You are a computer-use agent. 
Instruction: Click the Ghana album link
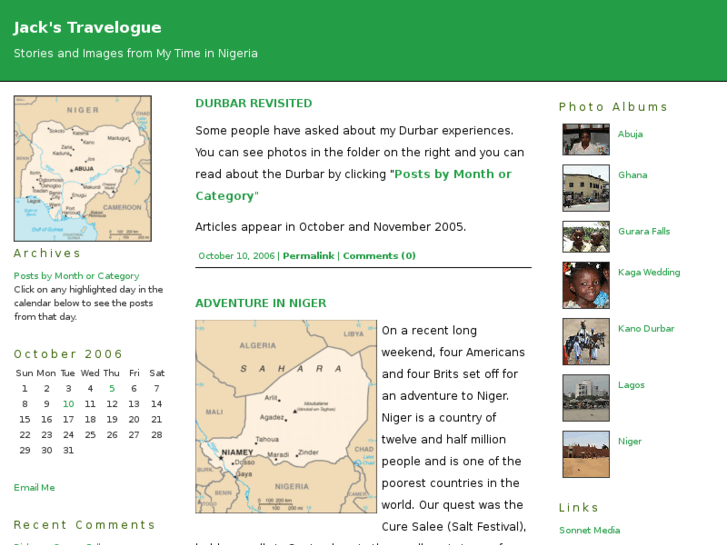click(632, 175)
